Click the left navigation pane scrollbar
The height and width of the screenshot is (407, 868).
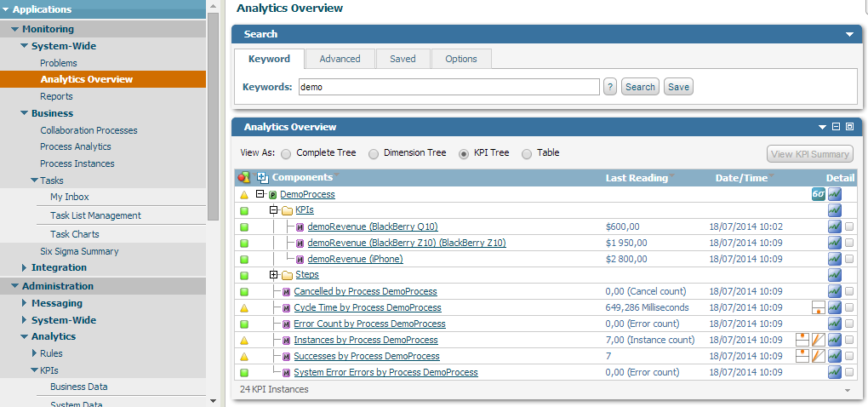pyautogui.click(x=213, y=128)
